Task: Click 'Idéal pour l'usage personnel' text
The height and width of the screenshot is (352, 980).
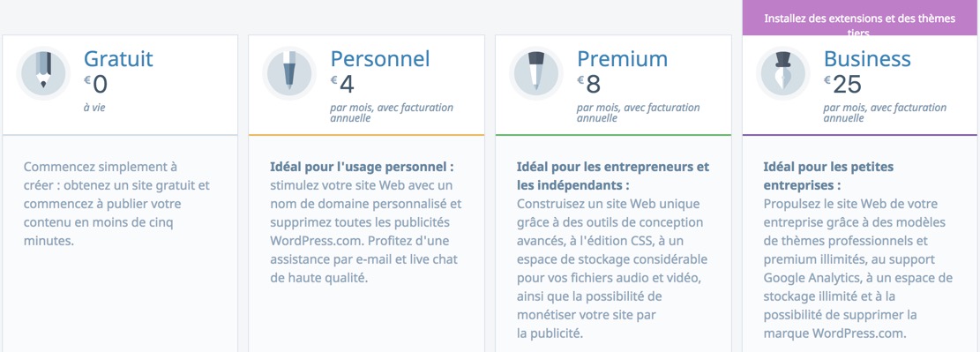Action: [362, 168]
